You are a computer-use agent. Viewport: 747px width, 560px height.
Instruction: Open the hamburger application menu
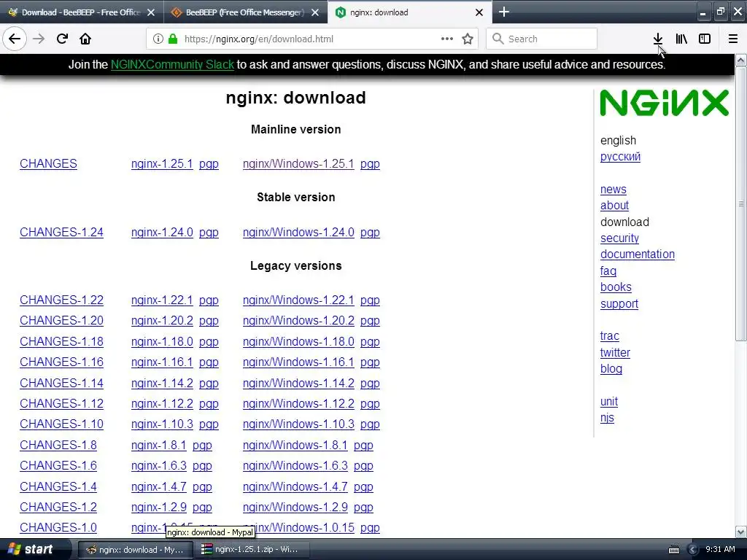point(733,39)
